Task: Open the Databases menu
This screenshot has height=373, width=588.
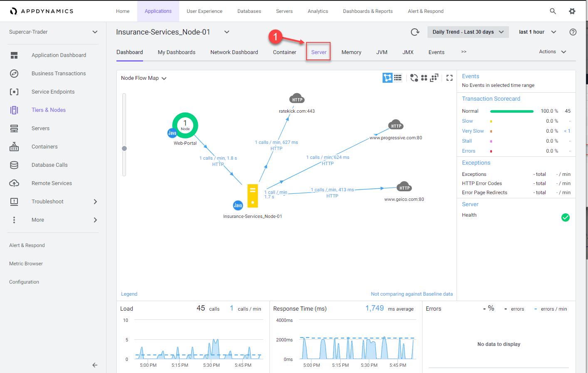Action: point(249,11)
